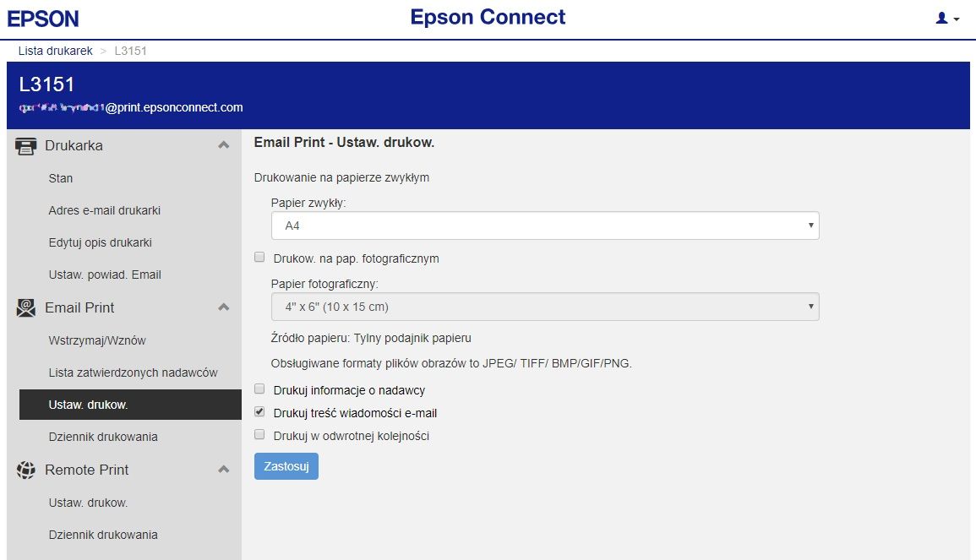Open Ustaw. powiad. Email page
The image size is (976, 560).
[105, 275]
